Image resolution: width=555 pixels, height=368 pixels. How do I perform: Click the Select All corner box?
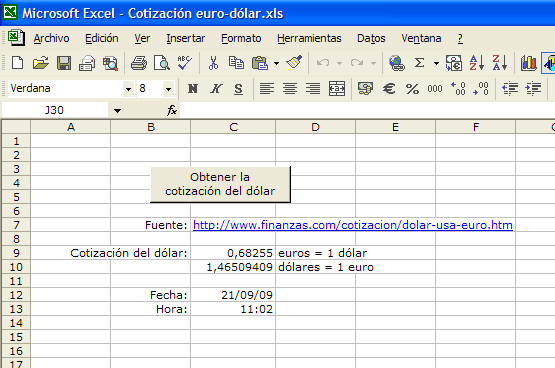pos(16,127)
